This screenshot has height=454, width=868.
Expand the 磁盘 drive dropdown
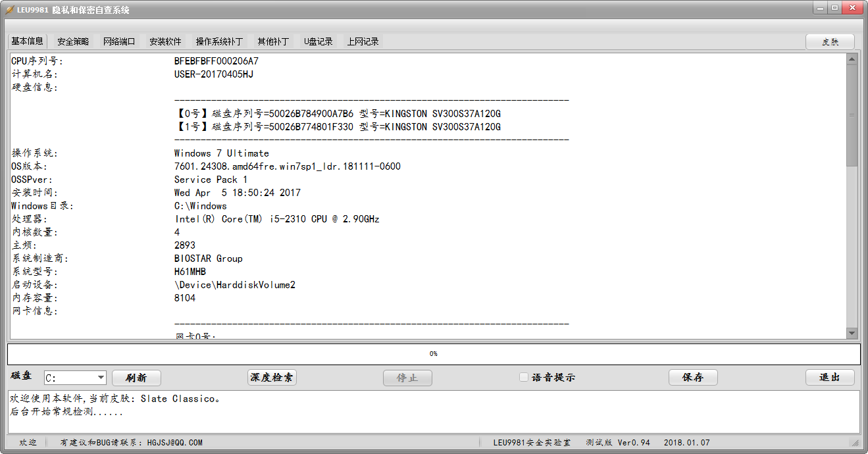pos(101,378)
